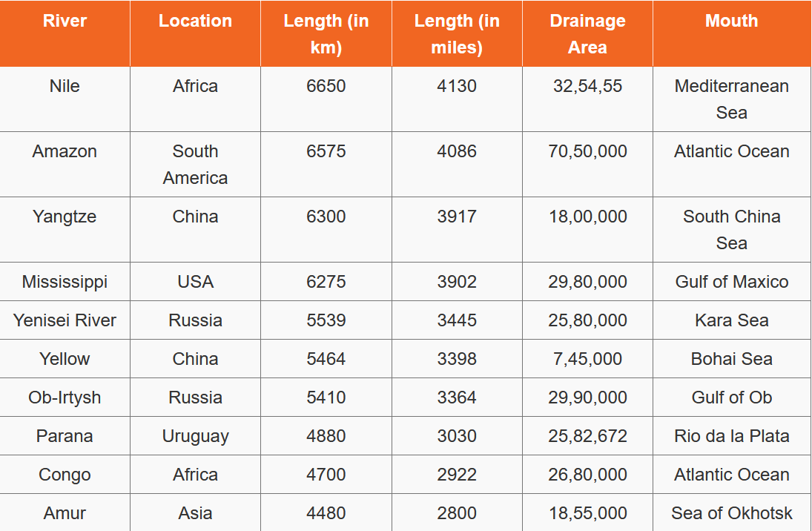Click the Mediterranean Sea mouth cell

coord(731,99)
